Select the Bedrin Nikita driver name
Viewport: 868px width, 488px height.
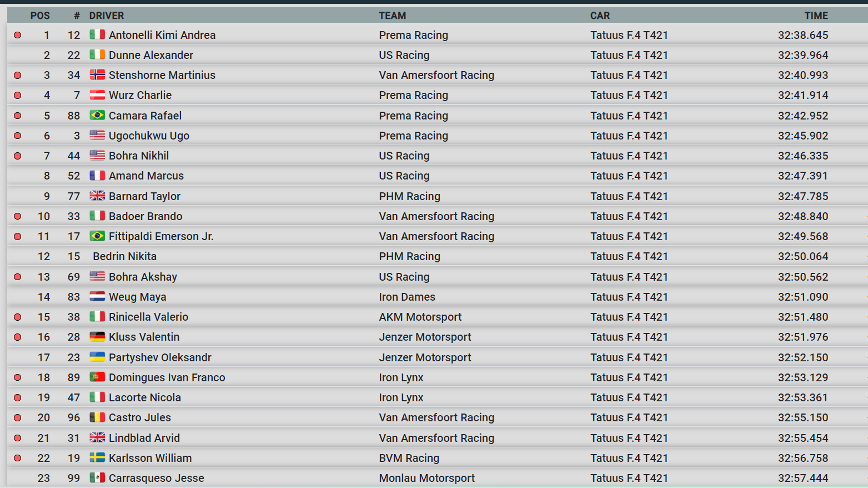point(124,256)
